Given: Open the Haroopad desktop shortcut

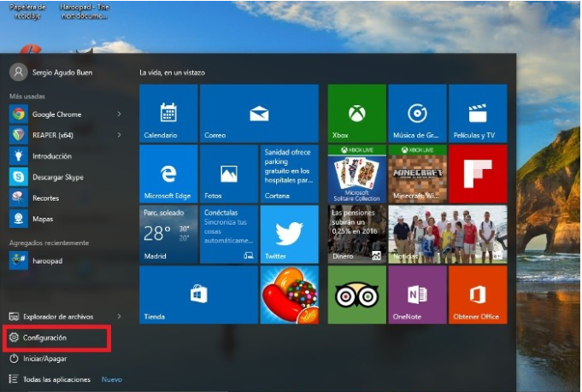Looking at the screenshot, I should pyautogui.click(x=85, y=11).
